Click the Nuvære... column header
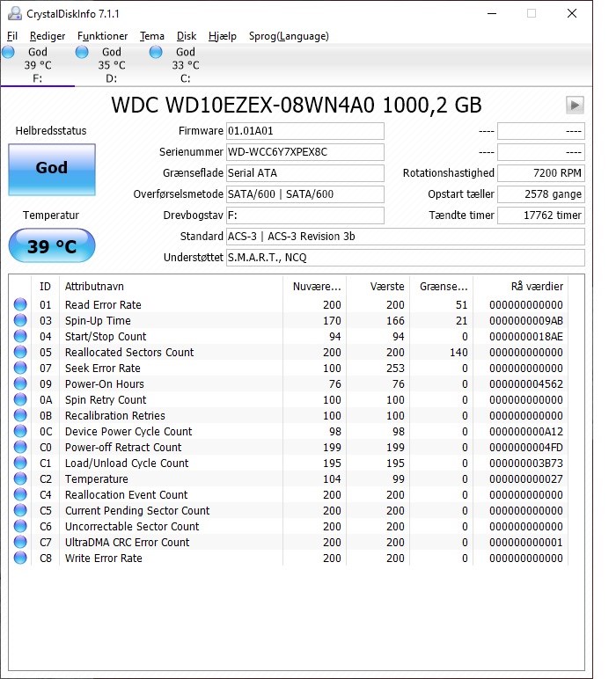Viewport: 616px width, 679px height. [314, 286]
